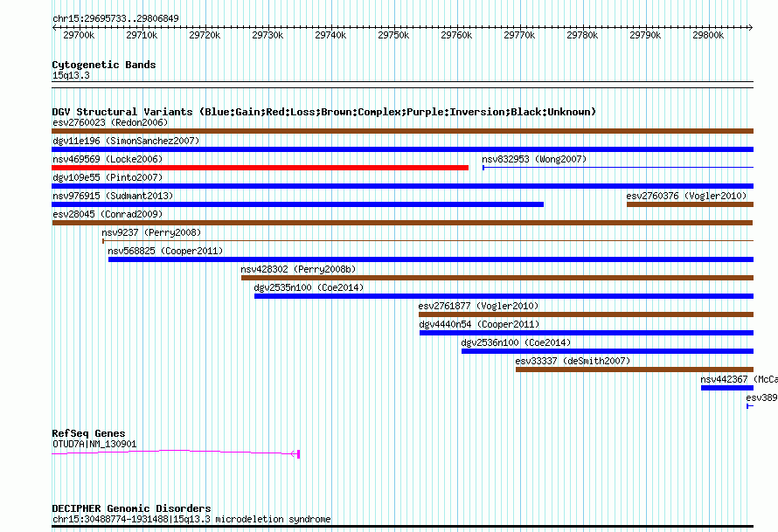Select the brown esv33337 variant bar
Screen dimensions: 778x532
coord(635,370)
